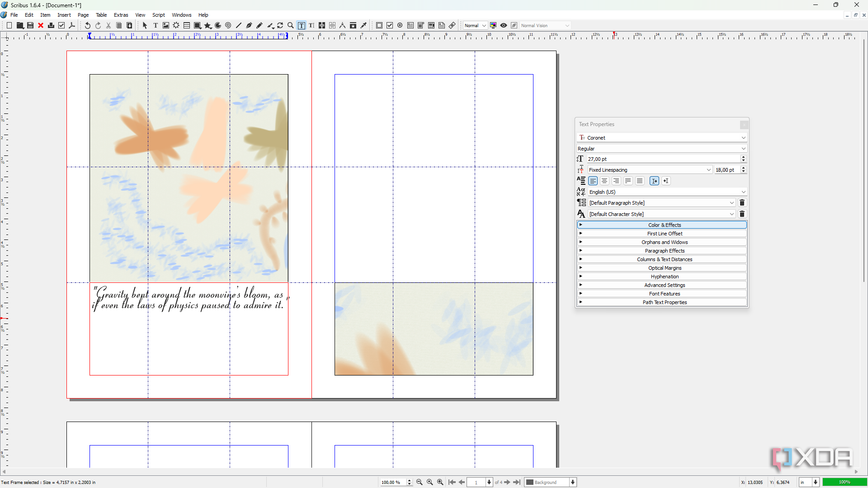The width and height of the screenshot is (868, 488).
Task: Expand the Color & Effects section
Action: coord(662,225)
